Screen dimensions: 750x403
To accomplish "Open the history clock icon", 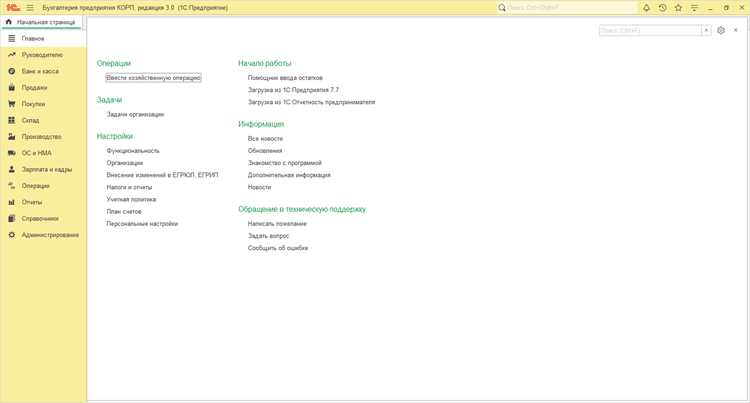I will 662,8.
